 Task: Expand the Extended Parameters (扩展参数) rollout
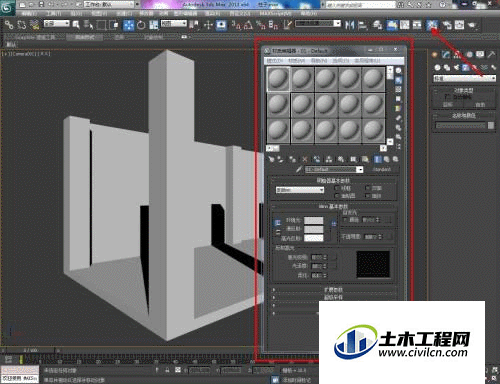click(333, 290)
